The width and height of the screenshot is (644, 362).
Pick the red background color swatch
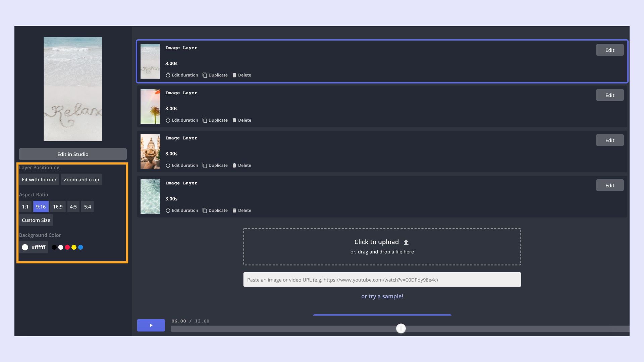pos(67,247)
